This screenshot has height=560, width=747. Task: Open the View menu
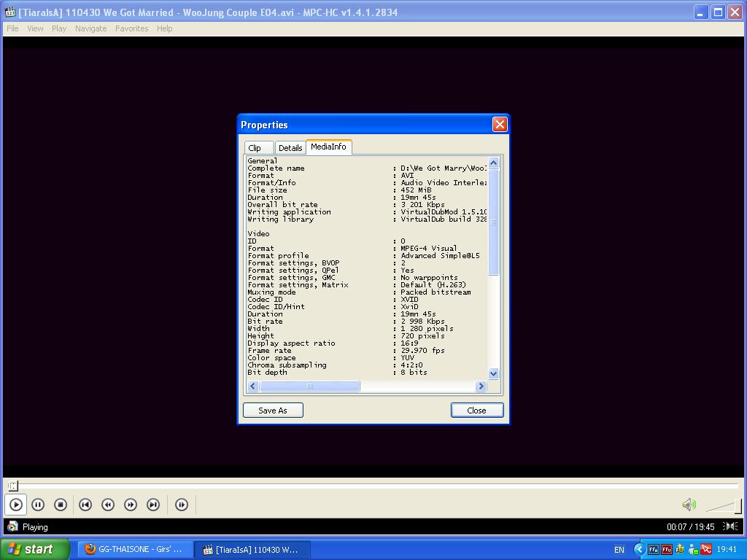pos(35,28)
